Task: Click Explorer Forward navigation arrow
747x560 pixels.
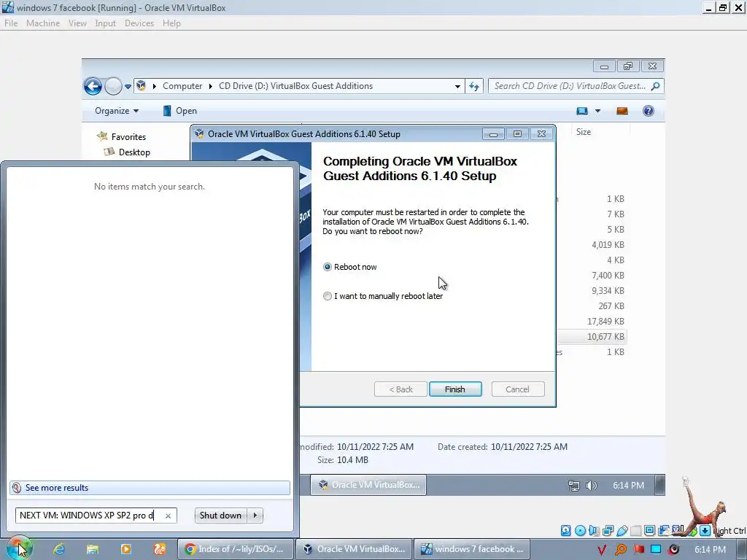Action: (x=113, y=86)
